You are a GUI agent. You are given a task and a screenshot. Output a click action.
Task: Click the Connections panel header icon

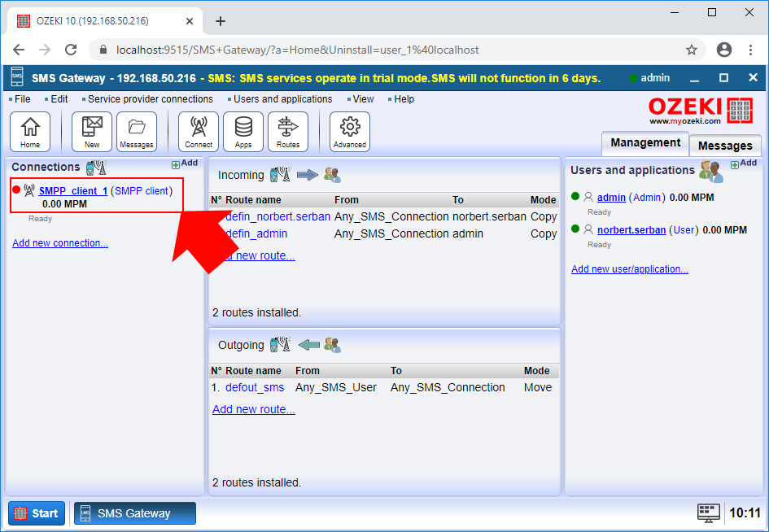click(x=96, y=168)
